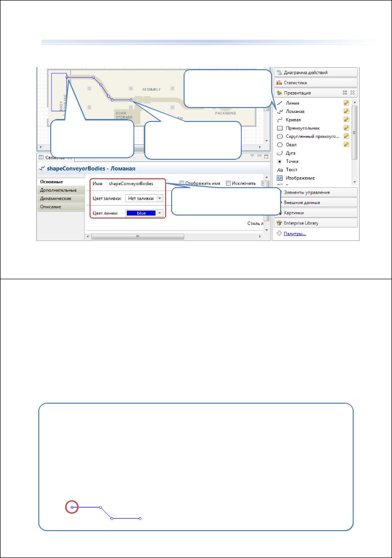Screen dimensions: 392x558
Task: Click the PACKAGING label on the layout
Action: point(225,113)
